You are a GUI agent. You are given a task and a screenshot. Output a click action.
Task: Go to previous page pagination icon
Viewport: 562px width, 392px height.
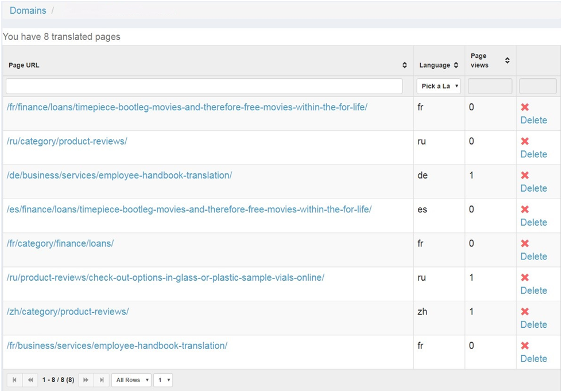coord(30,380)
